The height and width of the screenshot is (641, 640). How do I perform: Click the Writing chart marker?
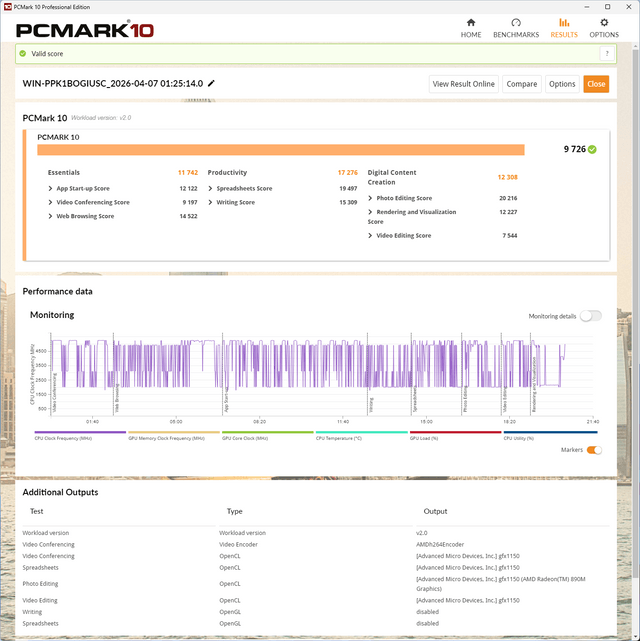[371, 405]
